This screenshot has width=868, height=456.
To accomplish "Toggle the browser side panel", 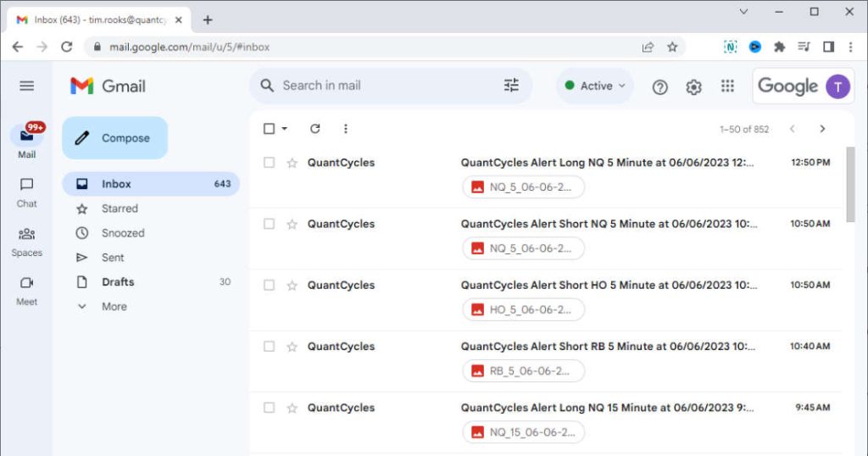I will (x=828, y=47).
